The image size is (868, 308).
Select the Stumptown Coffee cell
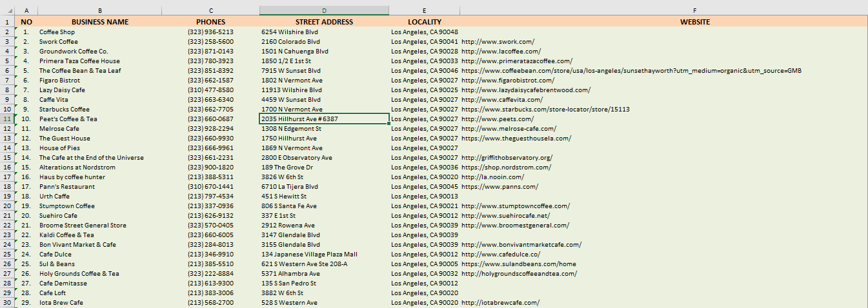[x=100, y=206]
